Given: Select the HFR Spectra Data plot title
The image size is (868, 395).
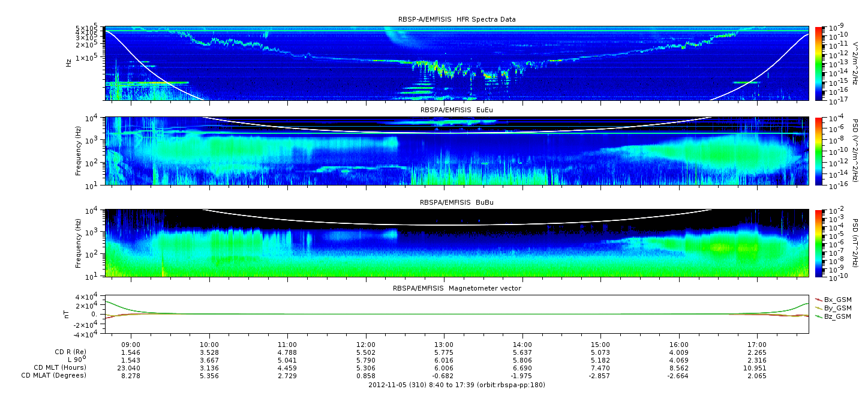Looking at the screenshot, I should point(456,19).
